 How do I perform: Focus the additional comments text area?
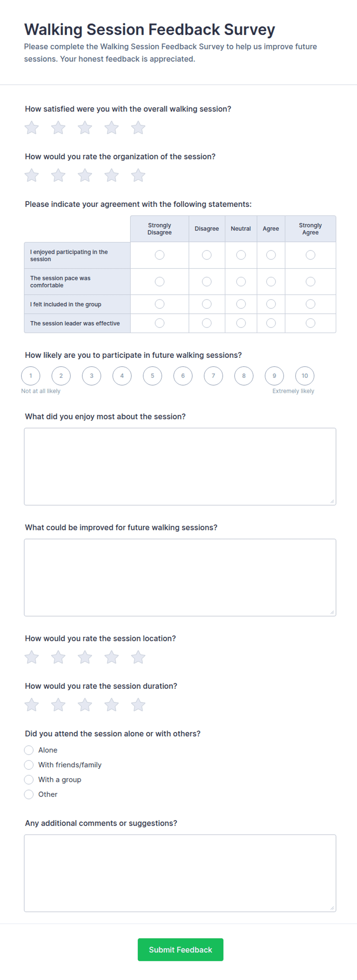pyautogui.click(x=180, y=872)
